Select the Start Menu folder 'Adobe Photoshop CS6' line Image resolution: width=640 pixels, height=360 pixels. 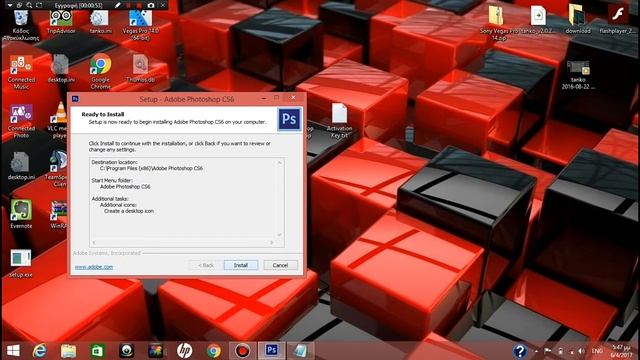coord(125,187)
